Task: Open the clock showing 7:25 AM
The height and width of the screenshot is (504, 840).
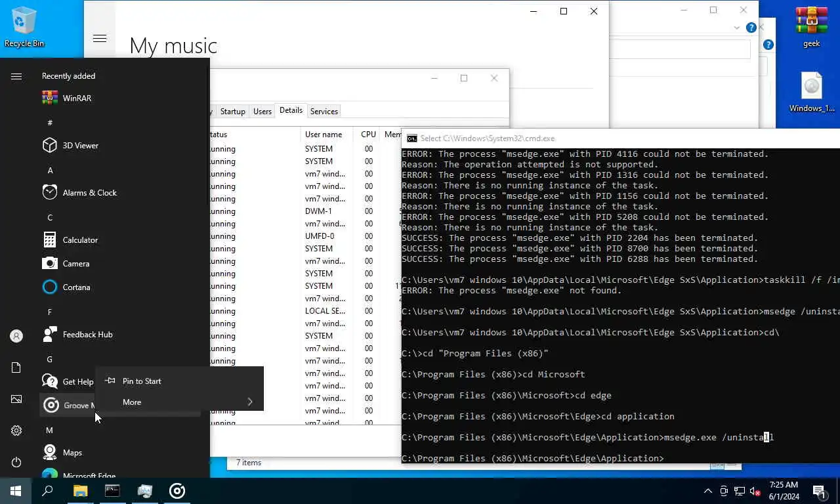Action: [782, 491]
